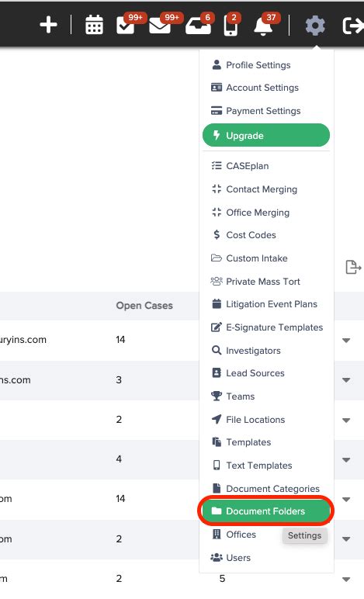Select Document Folders menu item
This screenshot has height=599, width=364.
[x=266, y=511]
